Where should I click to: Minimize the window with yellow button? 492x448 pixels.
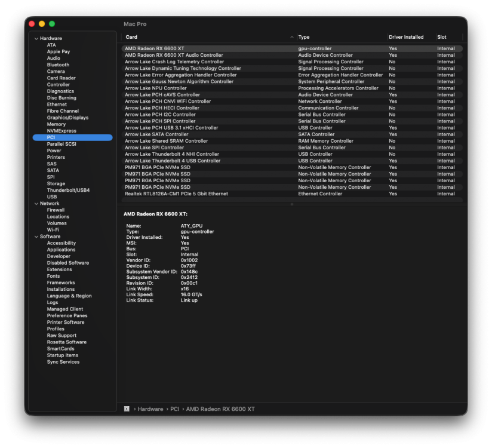pos(42,24)
